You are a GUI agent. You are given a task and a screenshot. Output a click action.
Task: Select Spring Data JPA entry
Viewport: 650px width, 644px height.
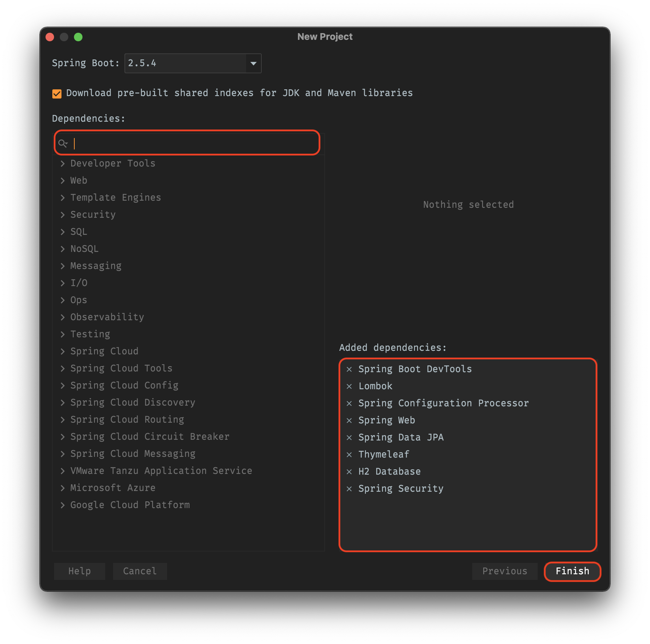(401, 438)
